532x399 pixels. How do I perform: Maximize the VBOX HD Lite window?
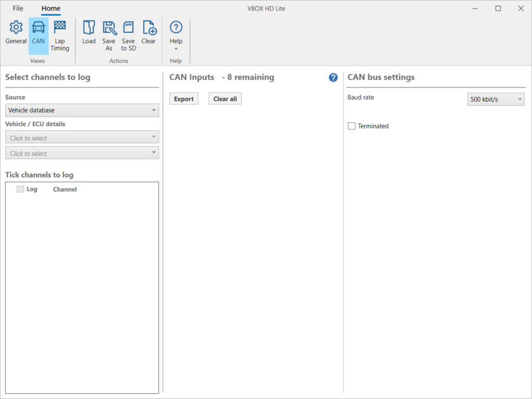pyautogui.click(x=498, y=8)
